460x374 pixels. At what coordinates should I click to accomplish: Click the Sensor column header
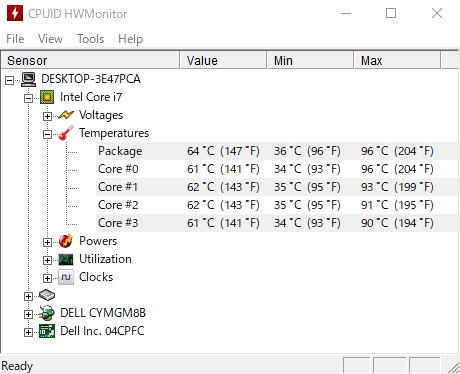pyautogui.click(x=90, y=60)
